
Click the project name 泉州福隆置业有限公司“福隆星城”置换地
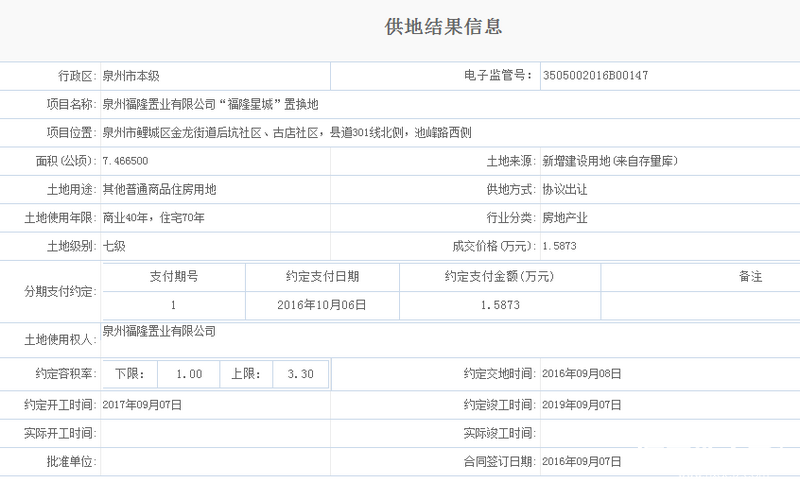tap(210, 105)
